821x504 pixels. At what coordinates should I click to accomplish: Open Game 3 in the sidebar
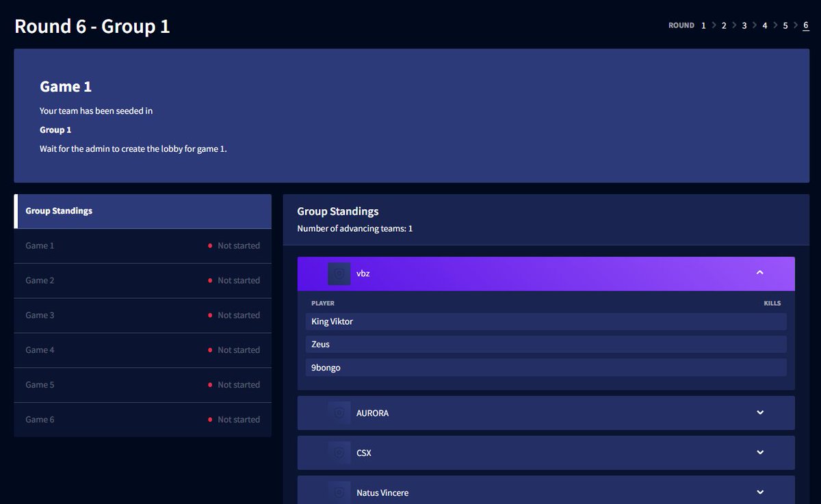click(143, 315)
